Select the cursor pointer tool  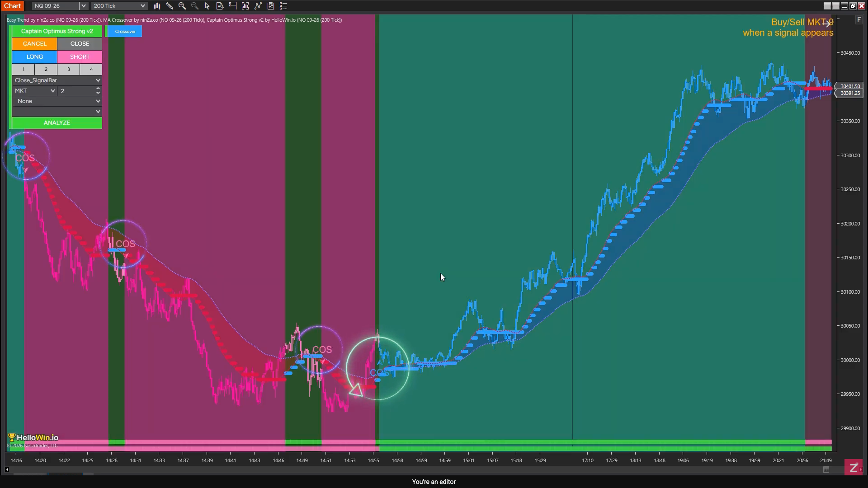coord(208,6)
